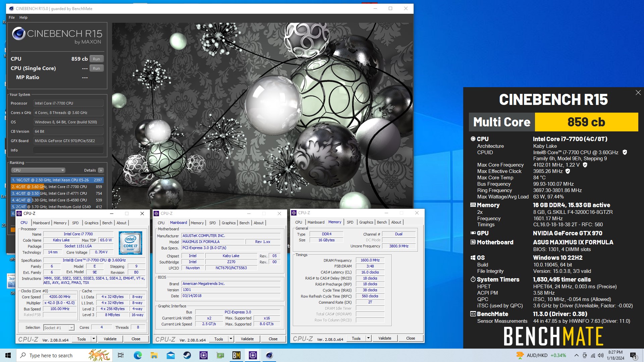Click Tools button in CPU-Z Memory window
The image size is (644, 362).
[x=356, y=338]
